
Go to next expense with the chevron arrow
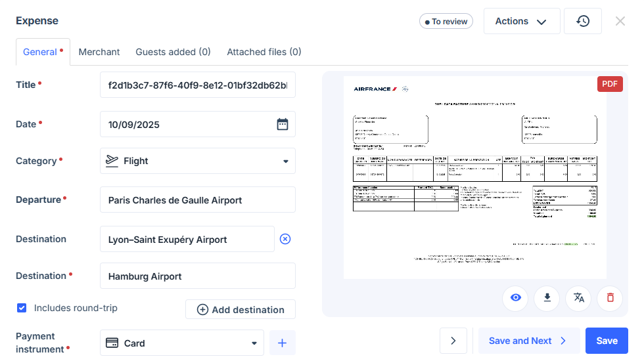tap(453, 341)
